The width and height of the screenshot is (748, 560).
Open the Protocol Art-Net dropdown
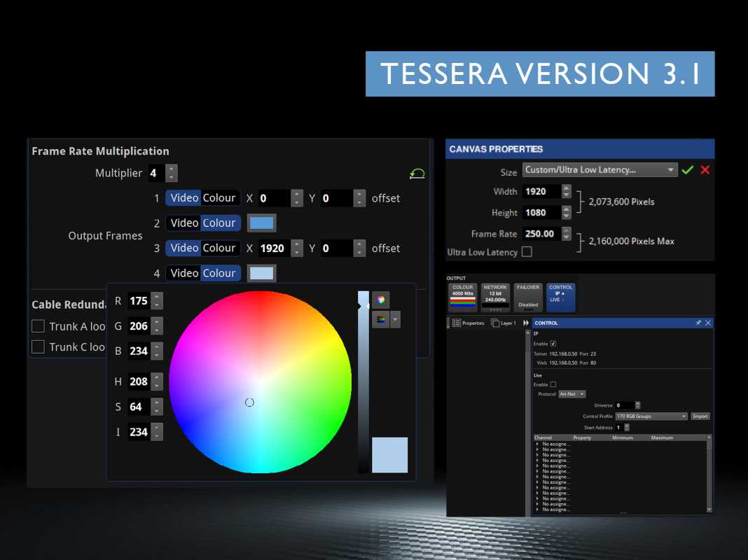pos(571,393)
